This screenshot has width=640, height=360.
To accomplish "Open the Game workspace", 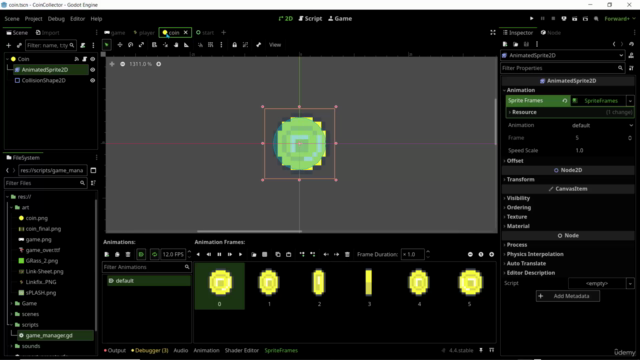I will [340, 19].
